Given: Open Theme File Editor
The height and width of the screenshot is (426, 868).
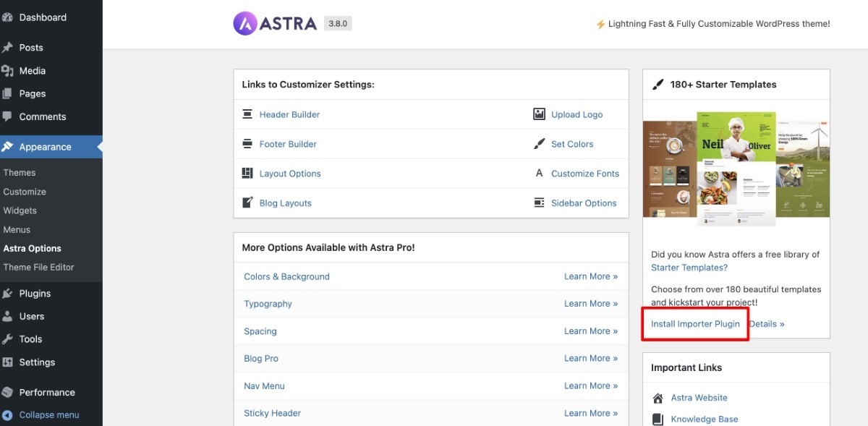Looking at the screenshot, I should coord(39,267).
